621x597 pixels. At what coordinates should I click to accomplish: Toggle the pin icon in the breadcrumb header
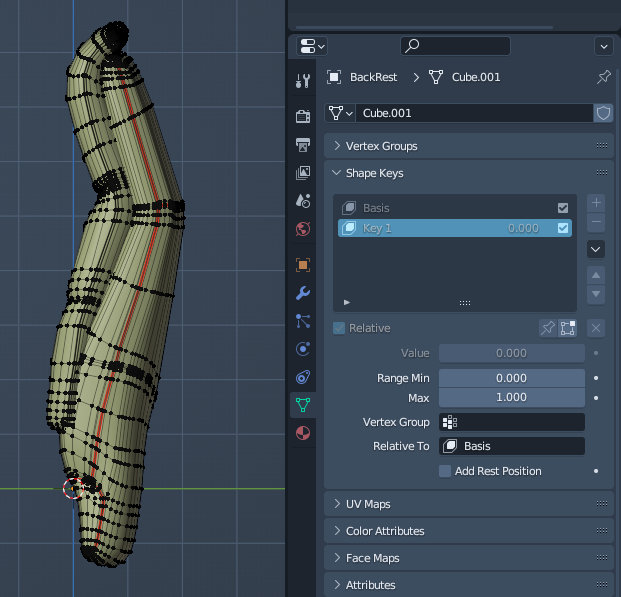click(x=603, y=77)
